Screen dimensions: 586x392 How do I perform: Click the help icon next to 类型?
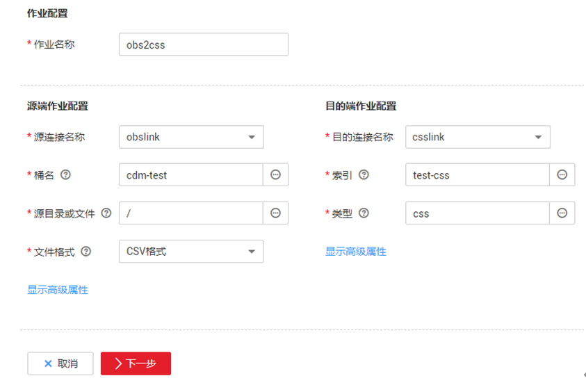[x=364, y=213]
